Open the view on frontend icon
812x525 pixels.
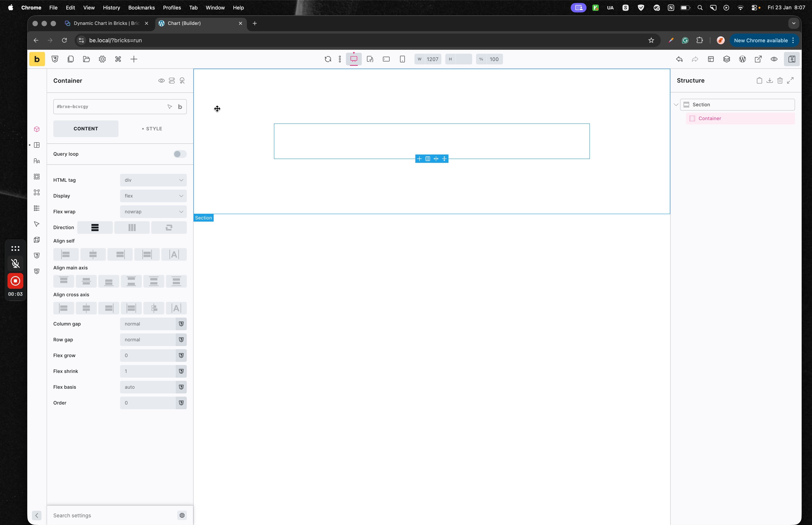tap(758, 59)
